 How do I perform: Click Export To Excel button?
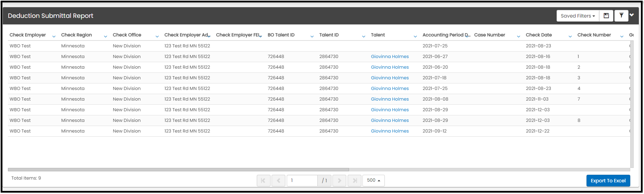click(608, 181)
